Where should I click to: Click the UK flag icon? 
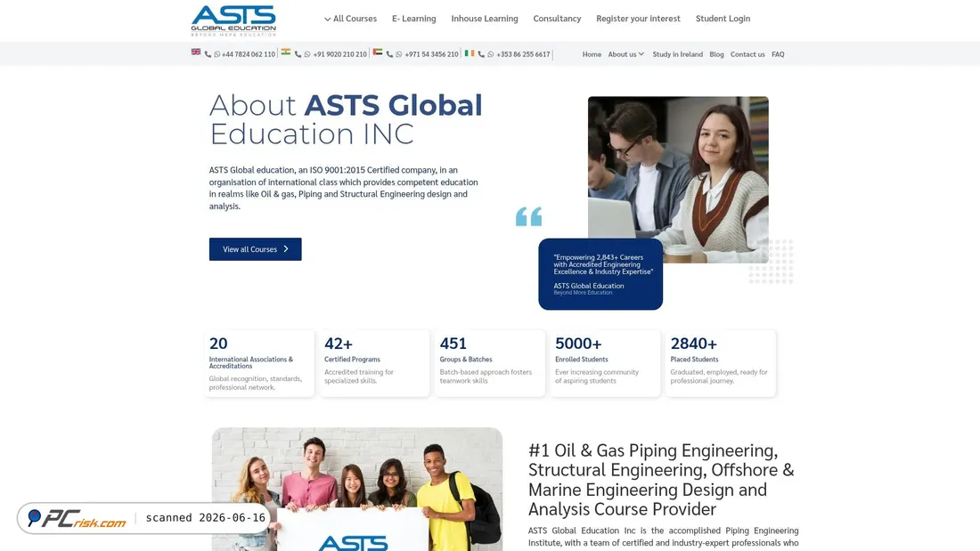click(196, 52)
